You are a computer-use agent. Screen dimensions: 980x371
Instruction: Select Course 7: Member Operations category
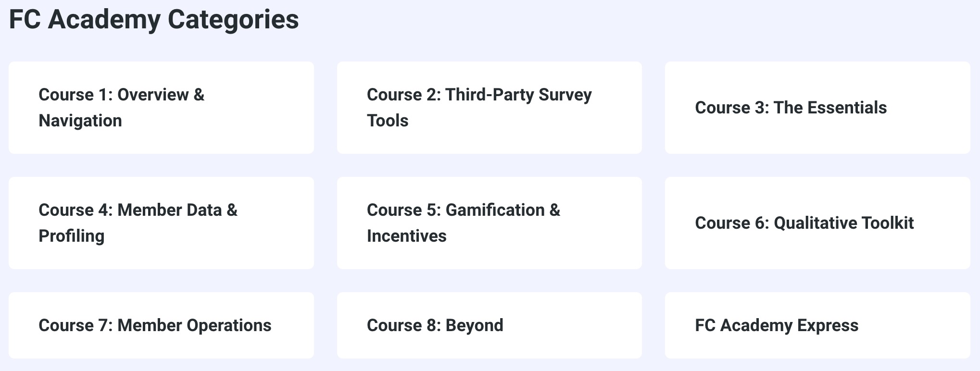pyautogui.click(x=161, y=325)
